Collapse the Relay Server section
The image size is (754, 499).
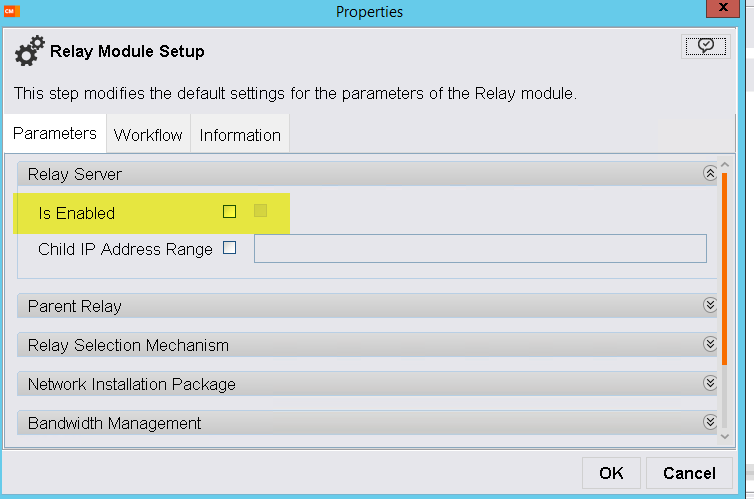[710, 174]
